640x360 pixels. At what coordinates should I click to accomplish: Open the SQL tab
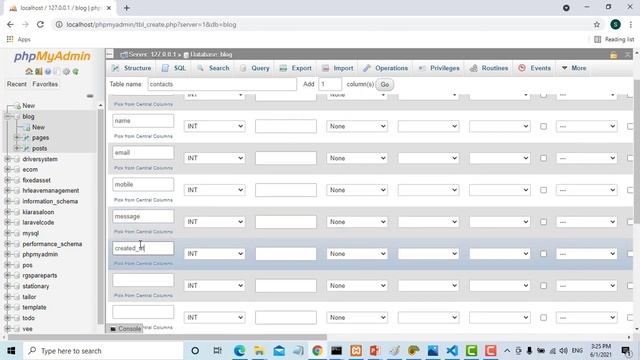[174, 68]
